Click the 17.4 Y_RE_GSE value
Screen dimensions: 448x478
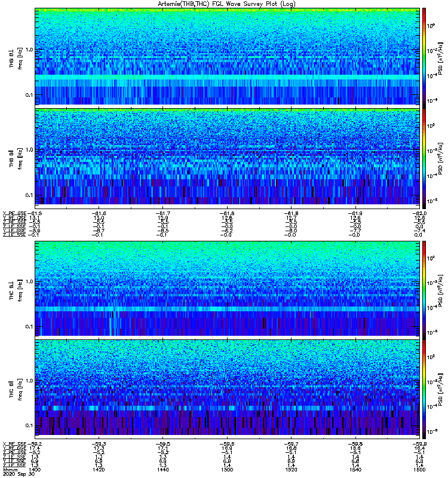35,449
